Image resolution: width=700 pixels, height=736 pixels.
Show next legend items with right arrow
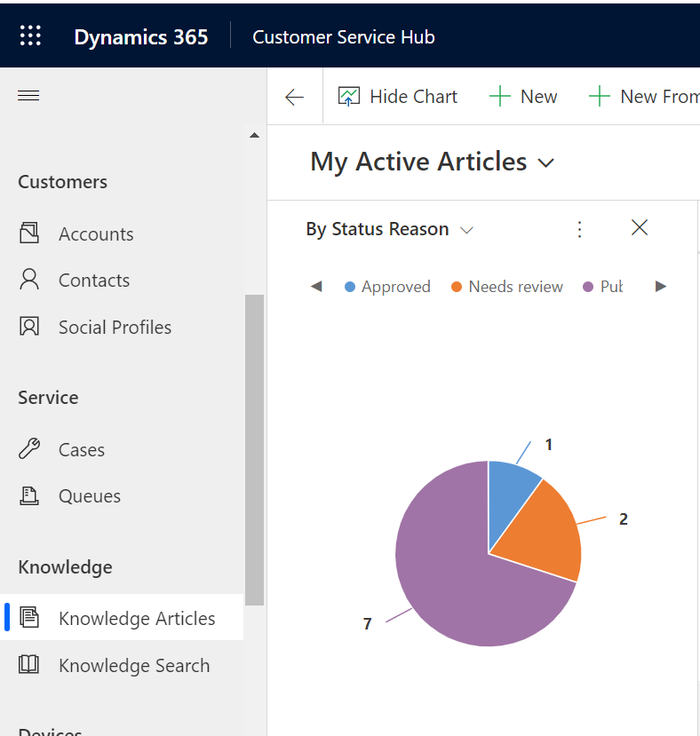coord(661,287)
